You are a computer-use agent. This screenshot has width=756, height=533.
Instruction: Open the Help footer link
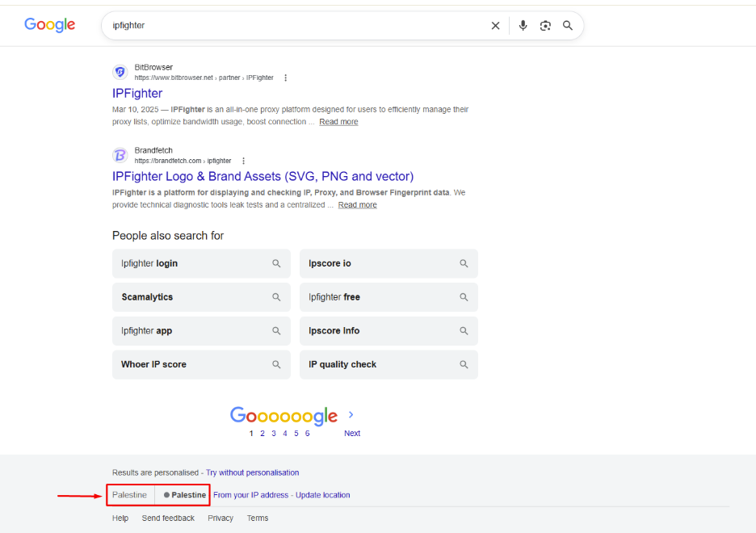120,518
